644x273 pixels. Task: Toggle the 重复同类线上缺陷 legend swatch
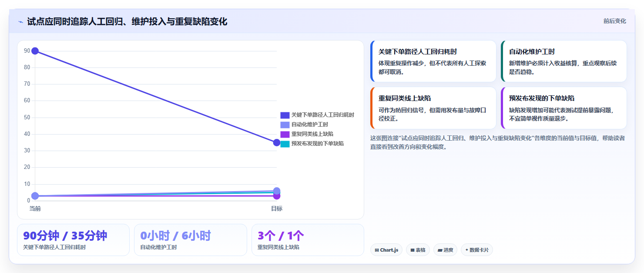pyautogui.click(x=285, y=134)
